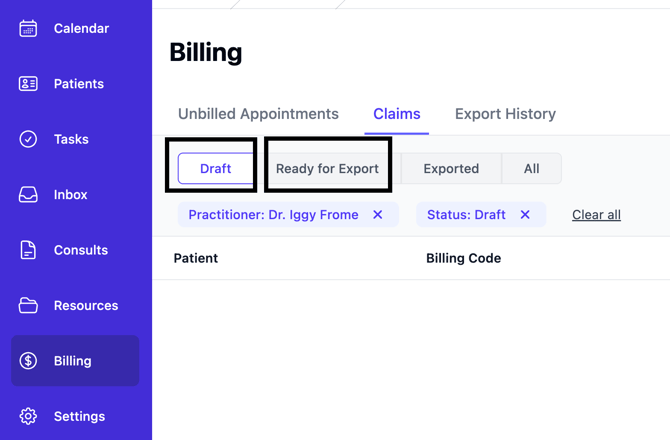The height and width of the screenshot is (440, 670).
Task: Click the Clear all link
Action: pos(596,215)
